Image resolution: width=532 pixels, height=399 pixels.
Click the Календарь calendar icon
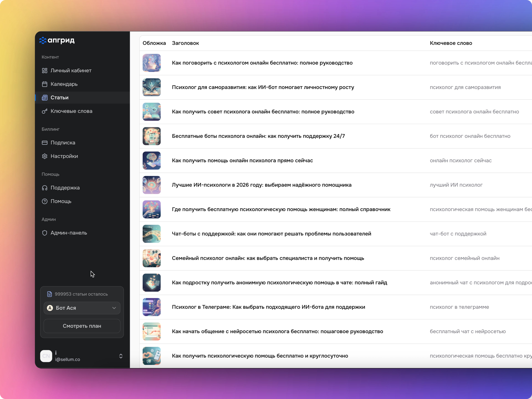coord(44,84)
